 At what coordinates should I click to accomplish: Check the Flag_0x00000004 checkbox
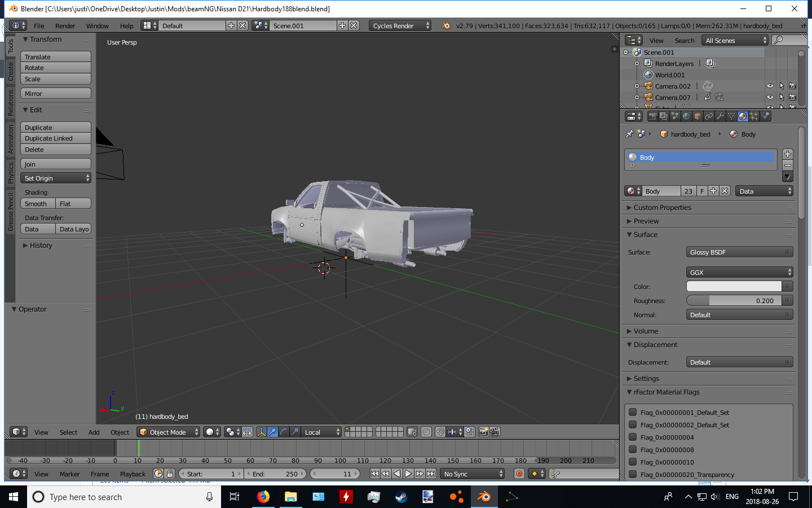click(x=633, y=437)
